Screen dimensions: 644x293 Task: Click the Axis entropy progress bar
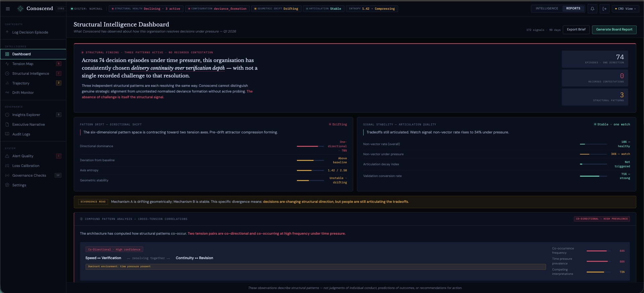click(x=310, y=170)
